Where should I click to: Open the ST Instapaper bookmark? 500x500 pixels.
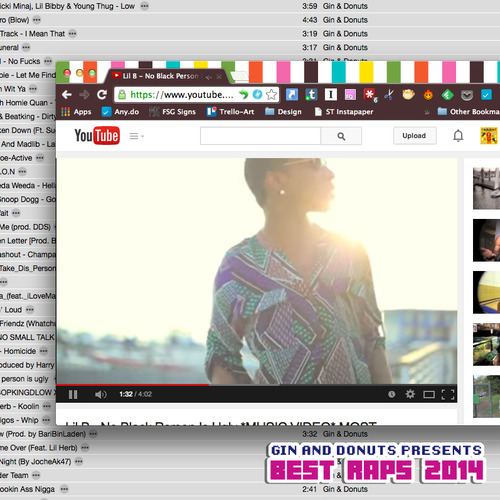pos(344,112)
